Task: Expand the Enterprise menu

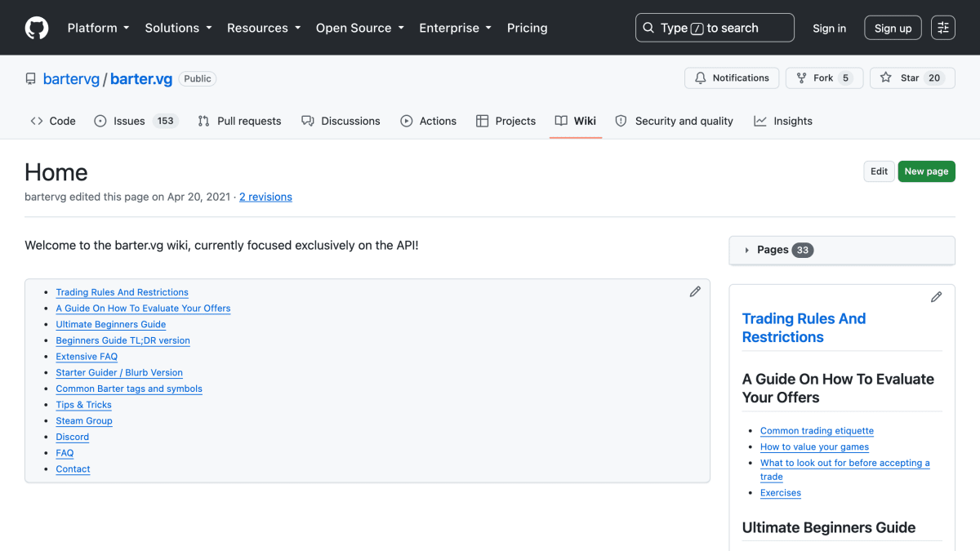Action: [456, 28]
